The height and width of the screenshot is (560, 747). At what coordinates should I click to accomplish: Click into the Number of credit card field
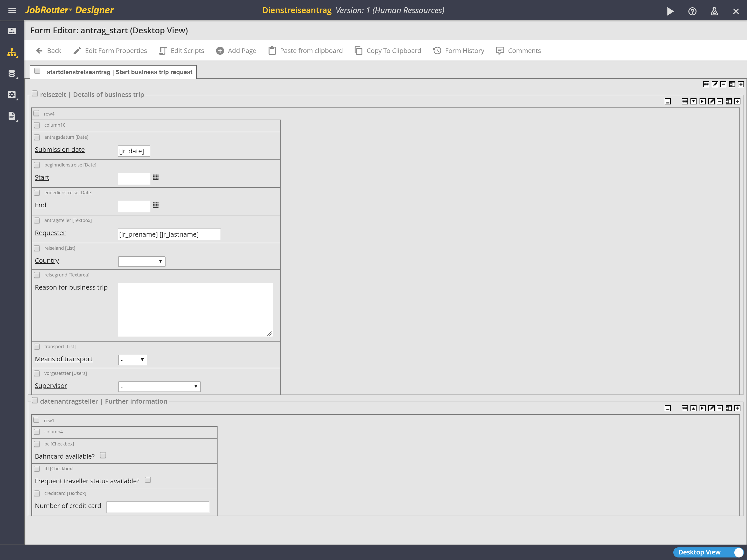click(x=157, y=507)
